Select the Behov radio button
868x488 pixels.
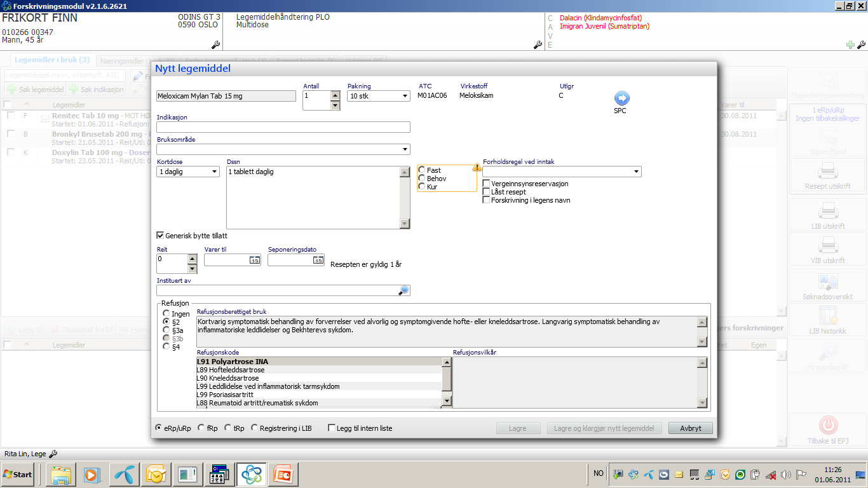[x=422, y=179]
